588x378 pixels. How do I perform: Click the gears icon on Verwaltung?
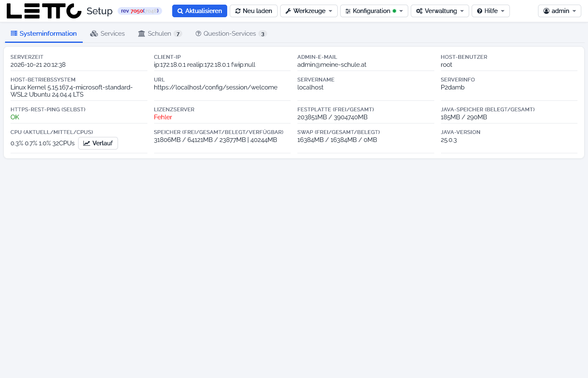pyautogui.click(x=419, y=11)
